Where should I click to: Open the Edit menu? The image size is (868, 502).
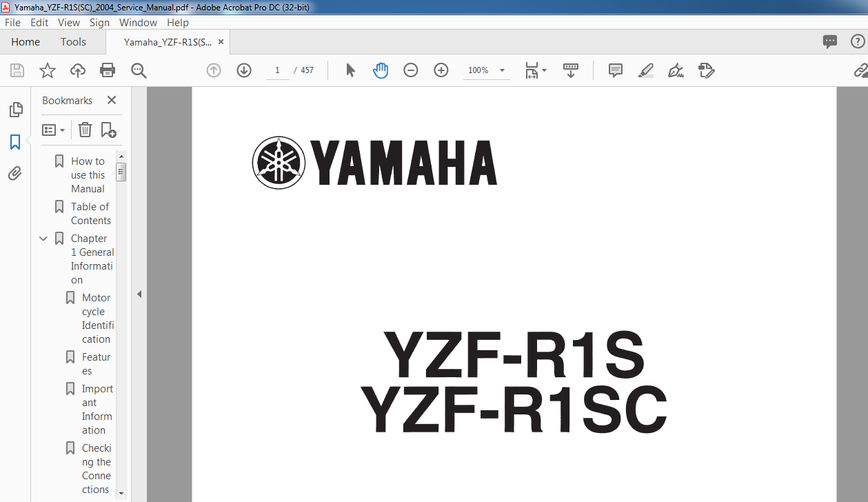(39, 23)
